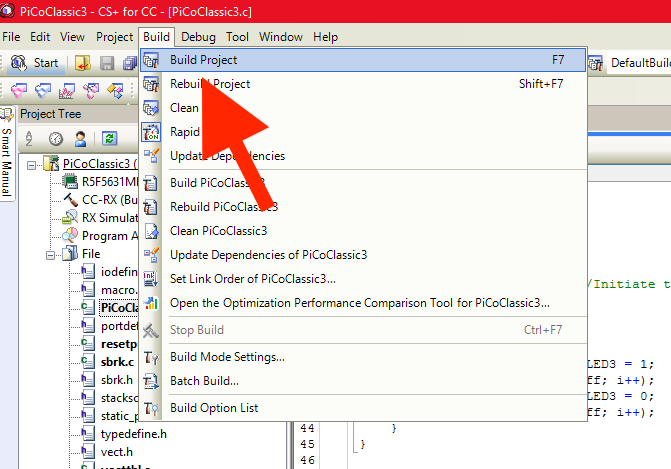Collapse the File folder node
This screenshot has height=469, width=671.
(x=50, y=255)
